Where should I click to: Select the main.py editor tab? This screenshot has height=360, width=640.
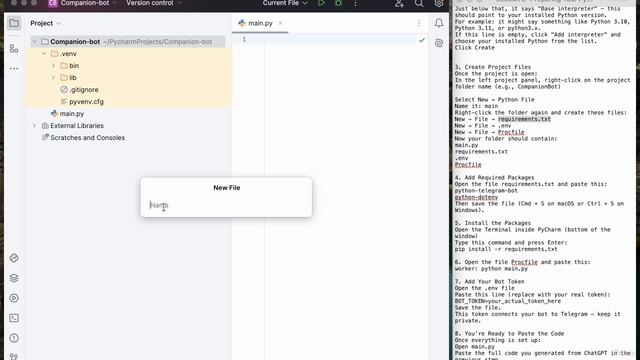[x=260, y=23]
